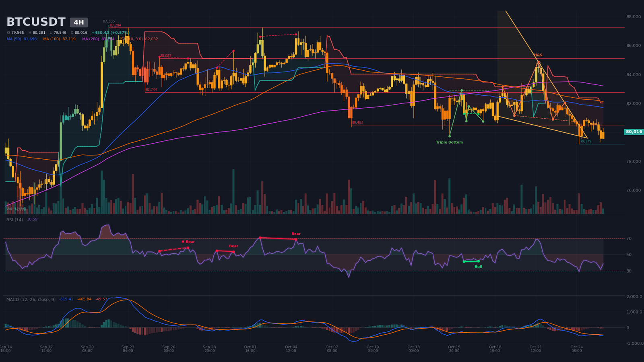Click the MACD histogram value -49.57

101,299
